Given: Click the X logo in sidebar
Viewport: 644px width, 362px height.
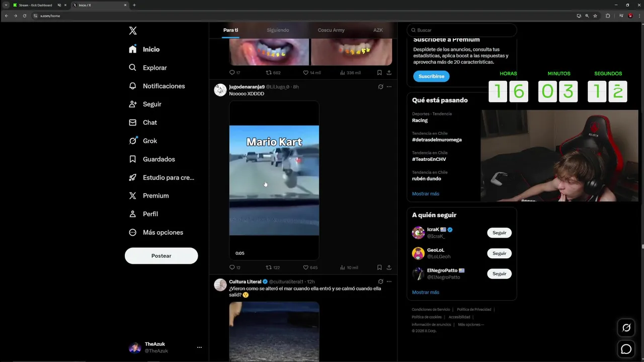Looking at the screenshot, I should [x=133, y=31].
